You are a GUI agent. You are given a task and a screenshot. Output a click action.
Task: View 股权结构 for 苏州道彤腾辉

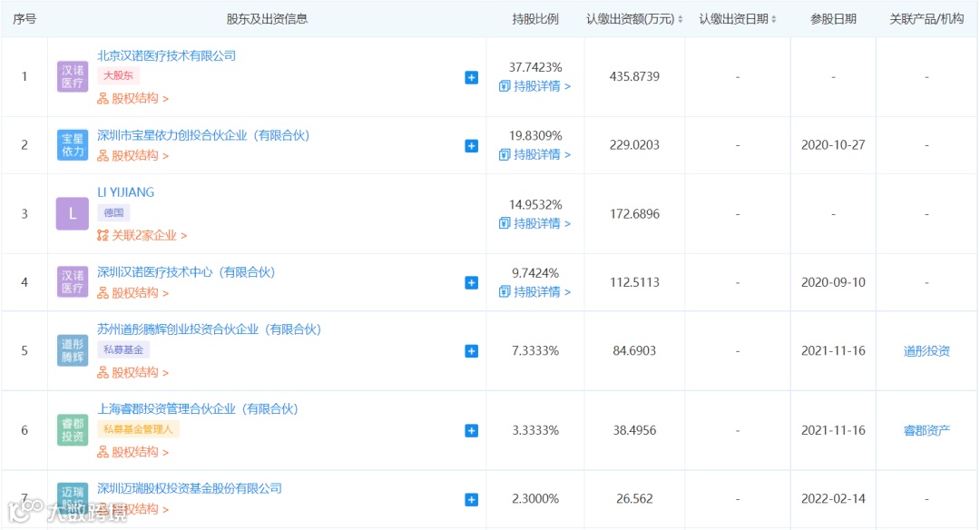133,372
